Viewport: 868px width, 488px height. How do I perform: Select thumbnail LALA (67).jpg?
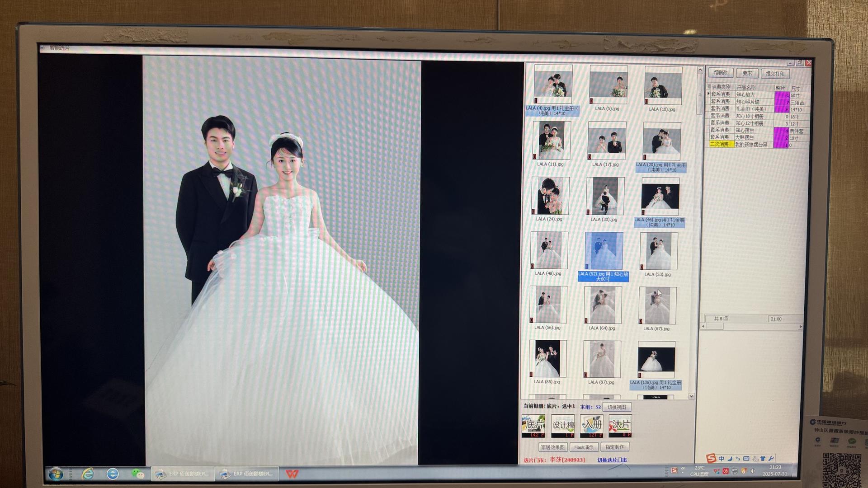pos(657,305)
